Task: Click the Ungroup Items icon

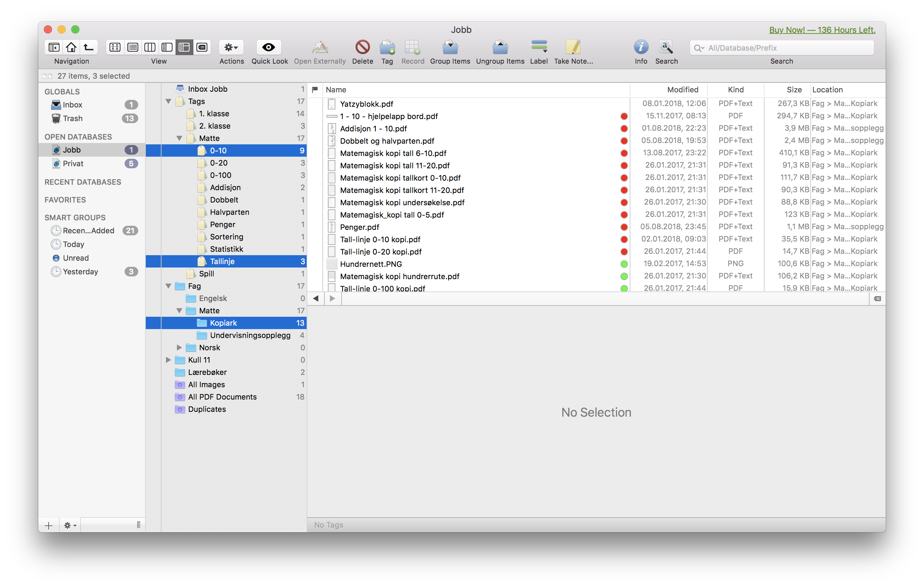Action: [x=500, y=48]
